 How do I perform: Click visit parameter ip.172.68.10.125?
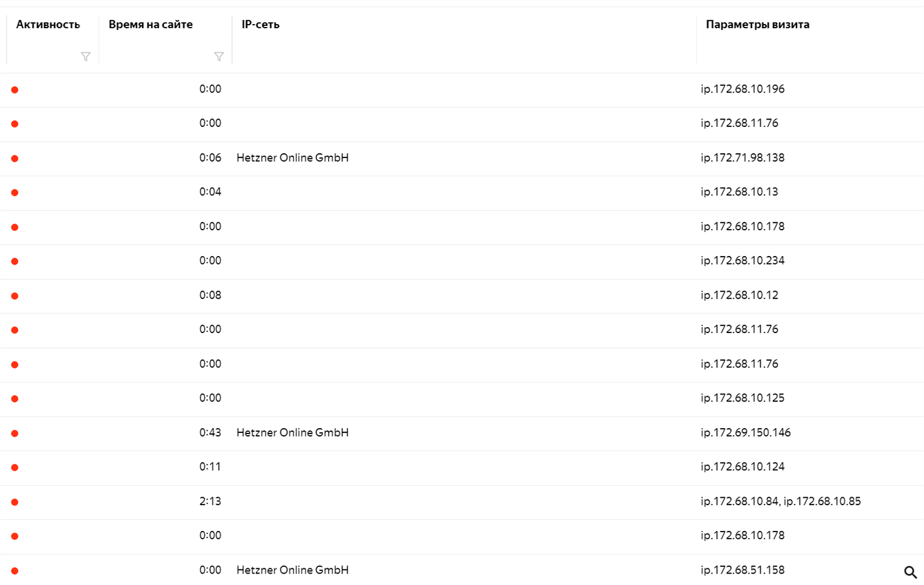click(x=742, y=398)
